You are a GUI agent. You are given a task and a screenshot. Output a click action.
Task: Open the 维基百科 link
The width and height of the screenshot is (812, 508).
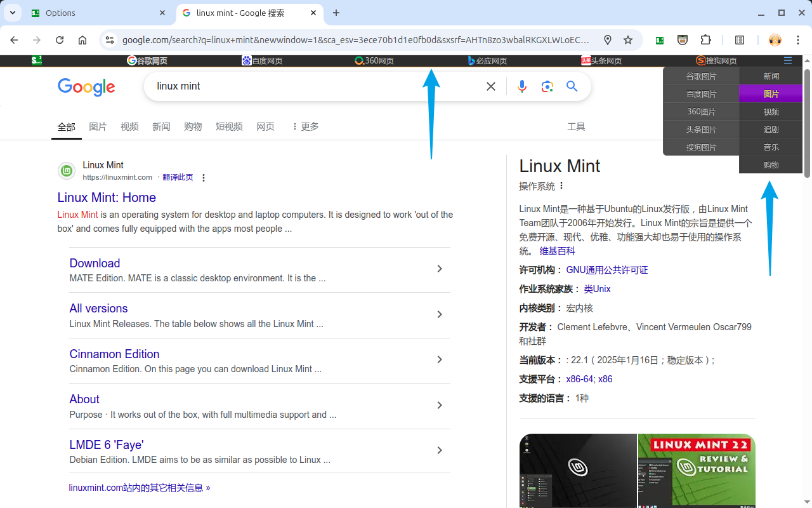557,251
